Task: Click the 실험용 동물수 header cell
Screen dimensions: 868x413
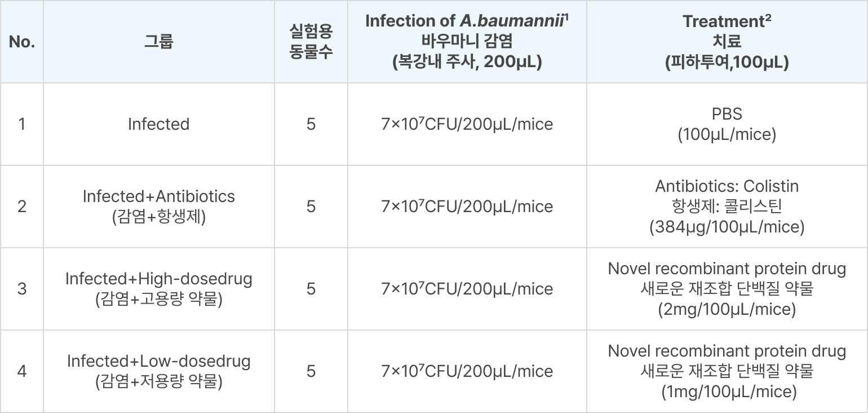Action: (x=311, y=42)
